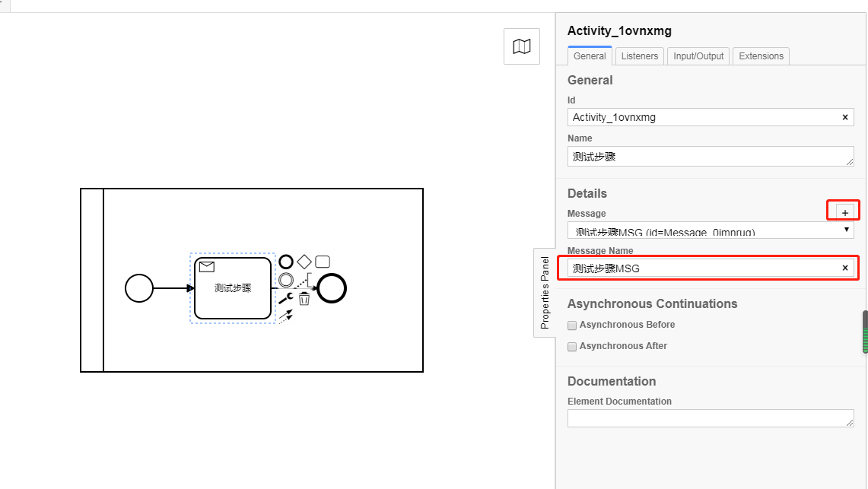
Task: Collapse the Properties Panel side toggle
Action: click(x=545, y=293)
